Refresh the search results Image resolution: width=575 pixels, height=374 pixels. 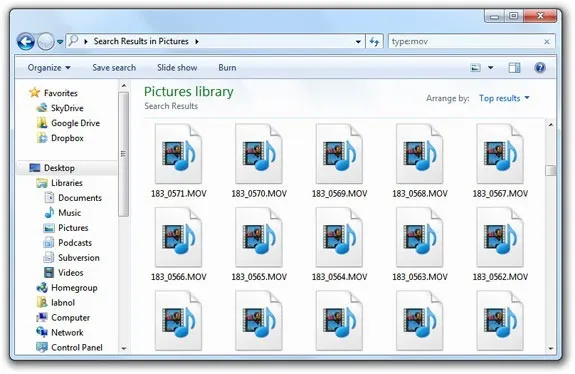click(374, 42)
